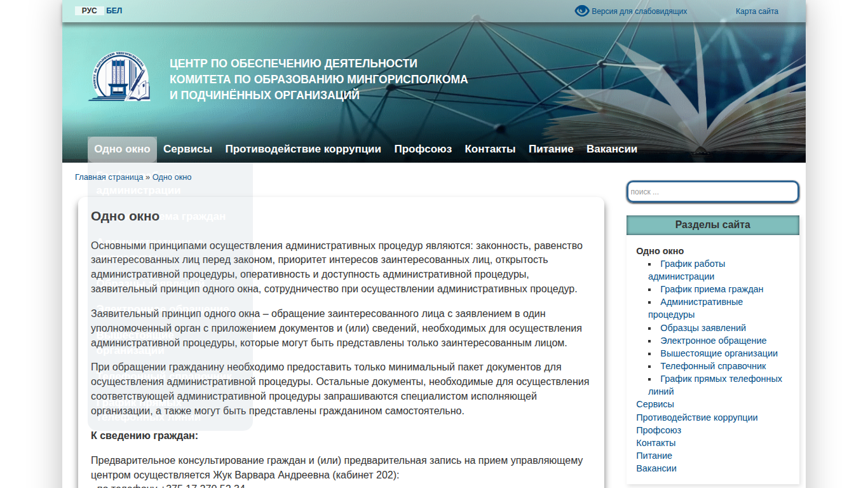This screenshot has width=868, height=488.
Task: Switch language to РУС
Action: tap(89, 11)
